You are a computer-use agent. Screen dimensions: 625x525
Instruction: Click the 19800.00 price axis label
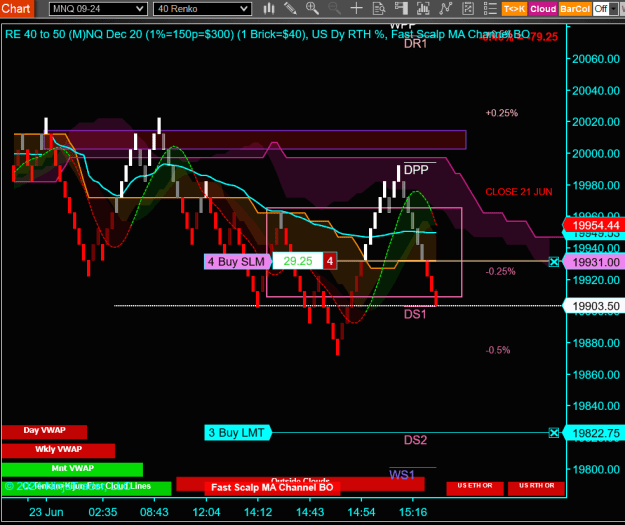596,469
